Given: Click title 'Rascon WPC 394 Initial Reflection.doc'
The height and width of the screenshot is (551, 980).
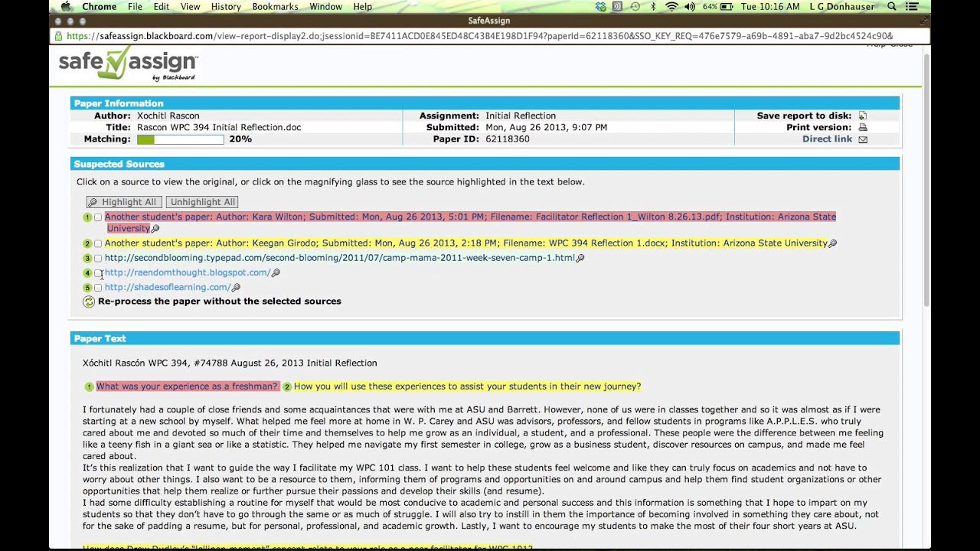Looking at the screenshot, I should click(x=219, y=128).
